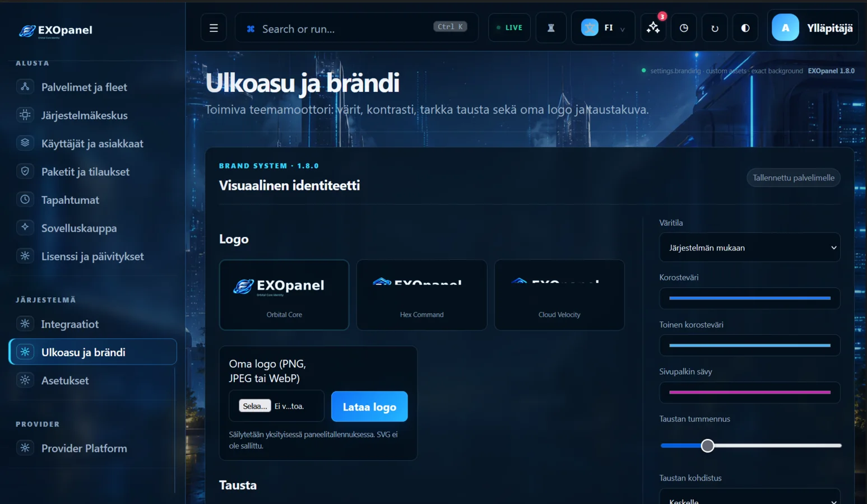The image size is (867, 504).
Task: Open the hourglass icon in top bar
Action: click(x=551, y=28)
